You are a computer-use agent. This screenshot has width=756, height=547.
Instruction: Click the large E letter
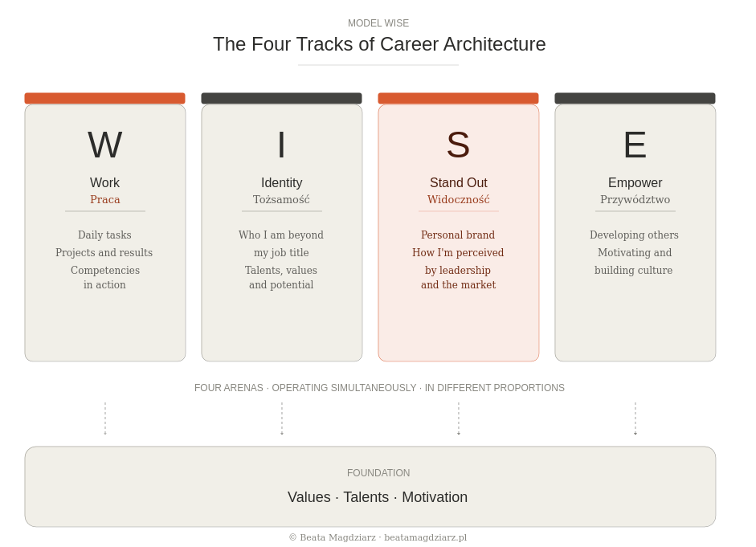(635, 145)
